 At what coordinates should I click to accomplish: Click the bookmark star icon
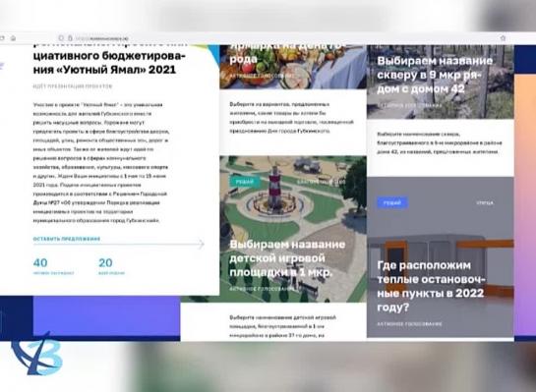click(503, 38)
